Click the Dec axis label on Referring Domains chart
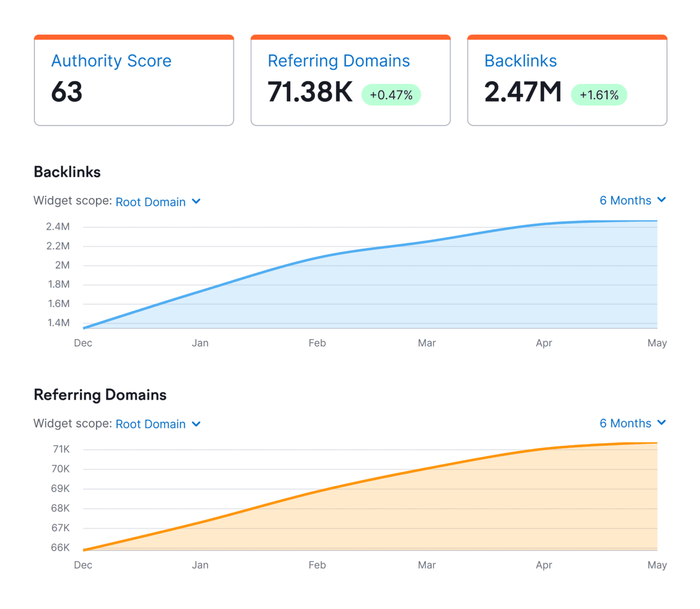This screenshot has height=609, width=700. tap(83, 565)
